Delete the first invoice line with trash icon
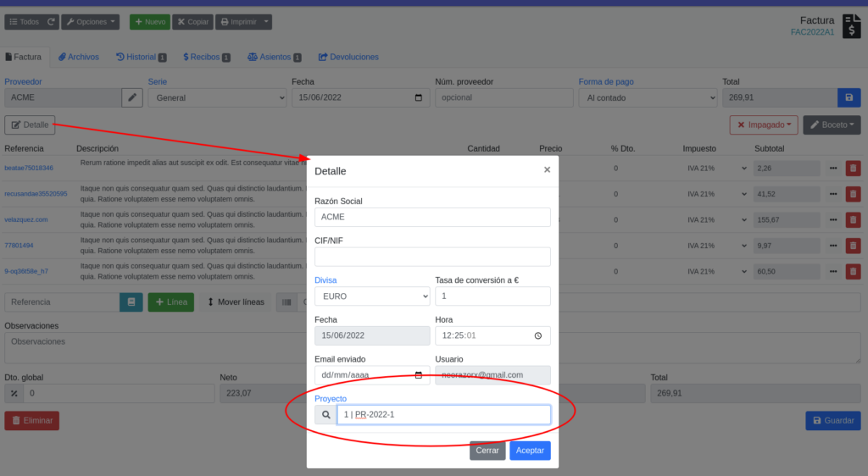This screenshot has height=476, width=868. [853, 168]
